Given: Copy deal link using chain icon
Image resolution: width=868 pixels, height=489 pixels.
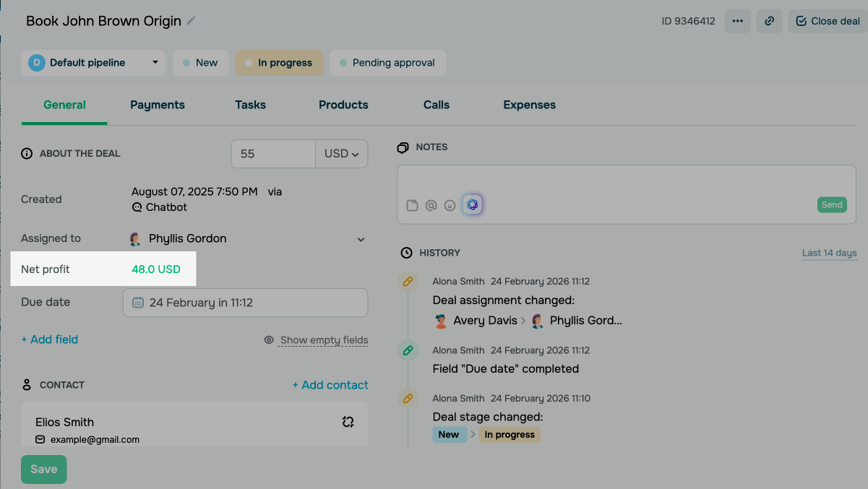Looking at the screenshot, I should [x=770, y=21].
